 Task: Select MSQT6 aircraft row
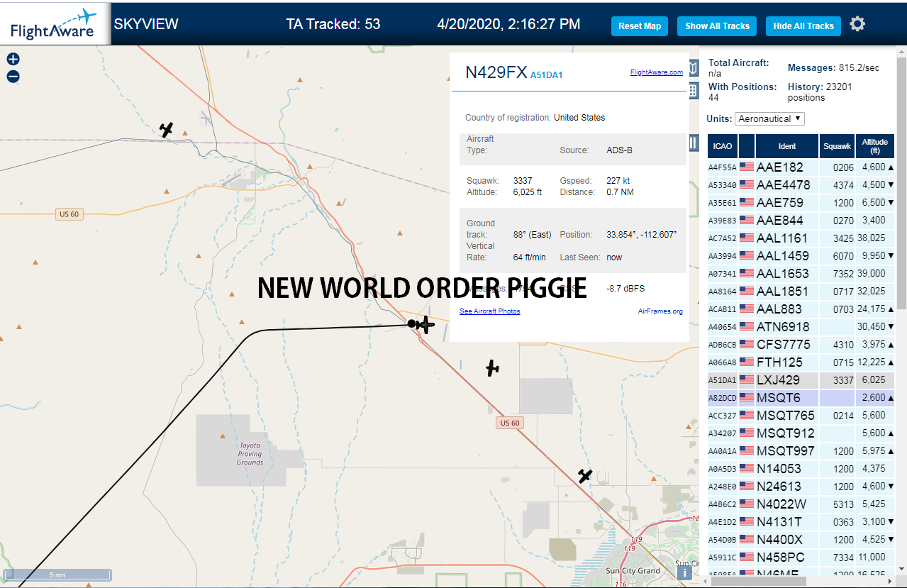pyautogui.click(x=801, y=398)
